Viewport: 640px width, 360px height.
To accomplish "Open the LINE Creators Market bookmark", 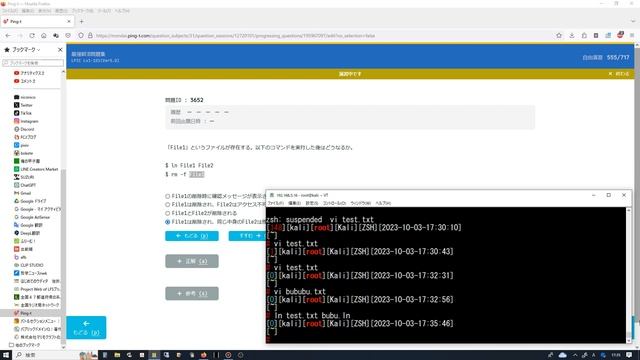I will [x=36, y=169].
